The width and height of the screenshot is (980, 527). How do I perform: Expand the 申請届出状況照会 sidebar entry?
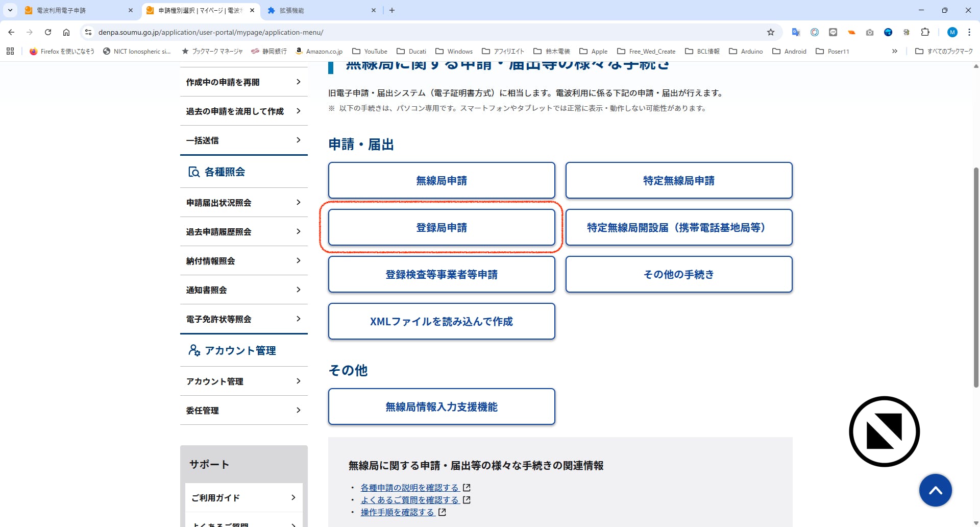243,203
